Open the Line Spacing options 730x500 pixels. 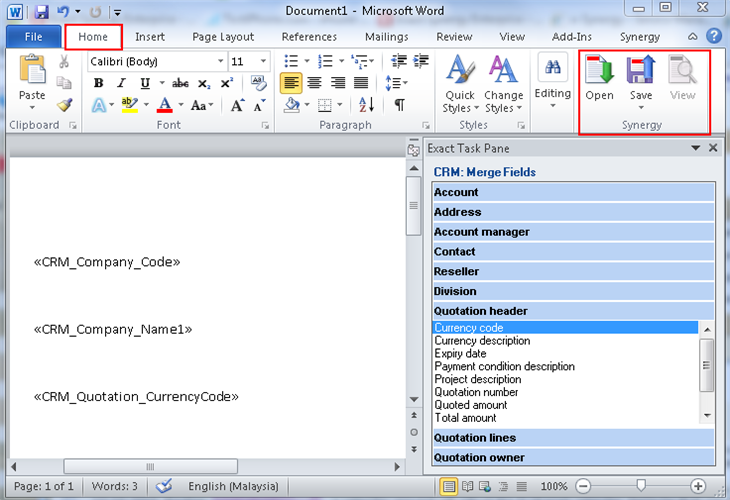396,83
